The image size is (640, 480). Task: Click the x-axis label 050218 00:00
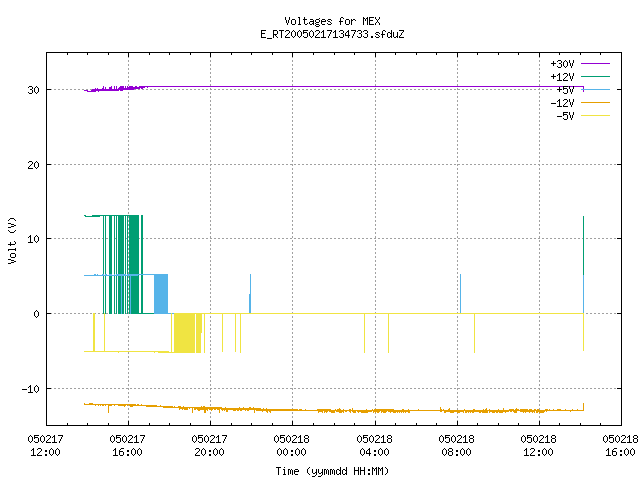(x=291, y=445)
